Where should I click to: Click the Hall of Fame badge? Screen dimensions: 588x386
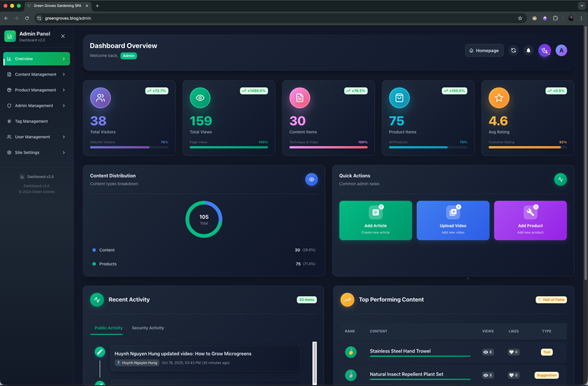click(x=551, y=299)
